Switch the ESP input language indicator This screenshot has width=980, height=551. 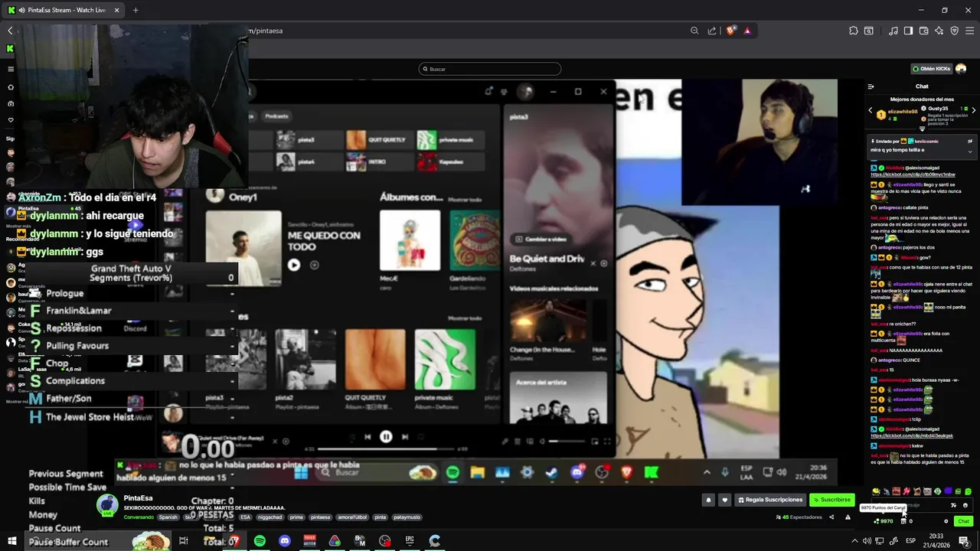910,541
